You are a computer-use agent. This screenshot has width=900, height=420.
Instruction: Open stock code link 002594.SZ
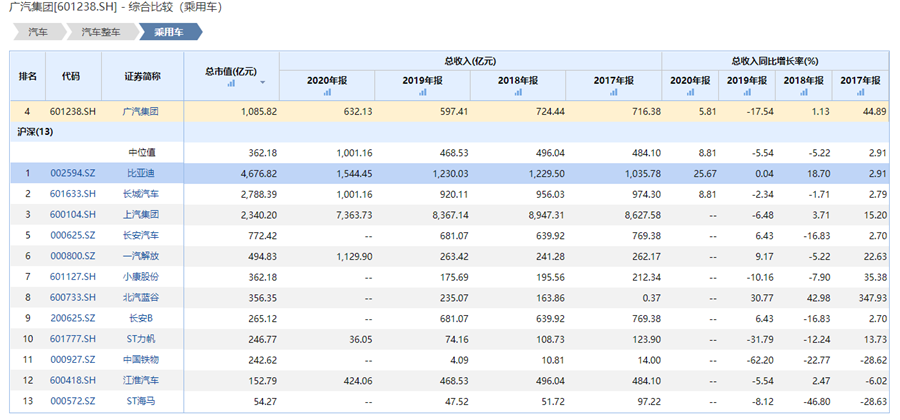pos(73,173)
